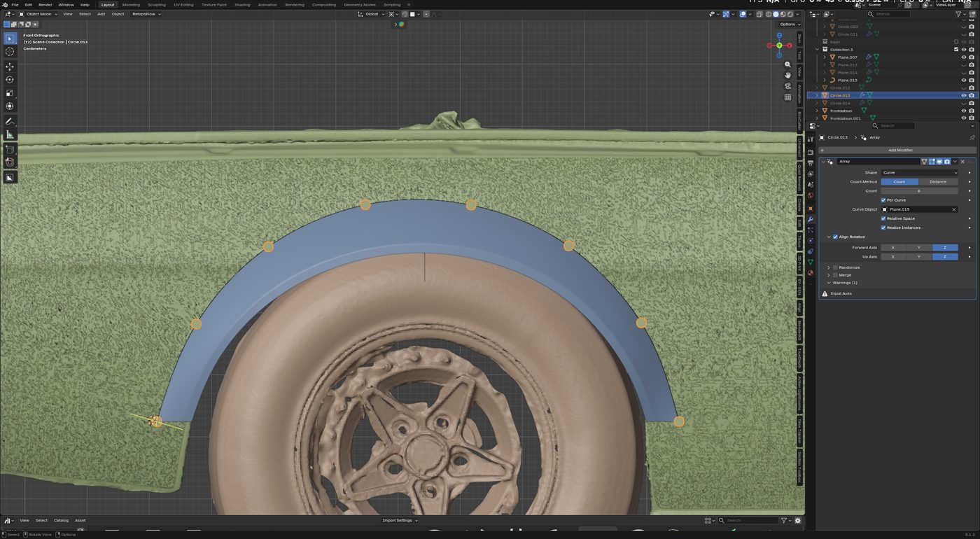This screenshot has height=539, width=980.
Task: Click the Count value field
Action: point(919,191)
